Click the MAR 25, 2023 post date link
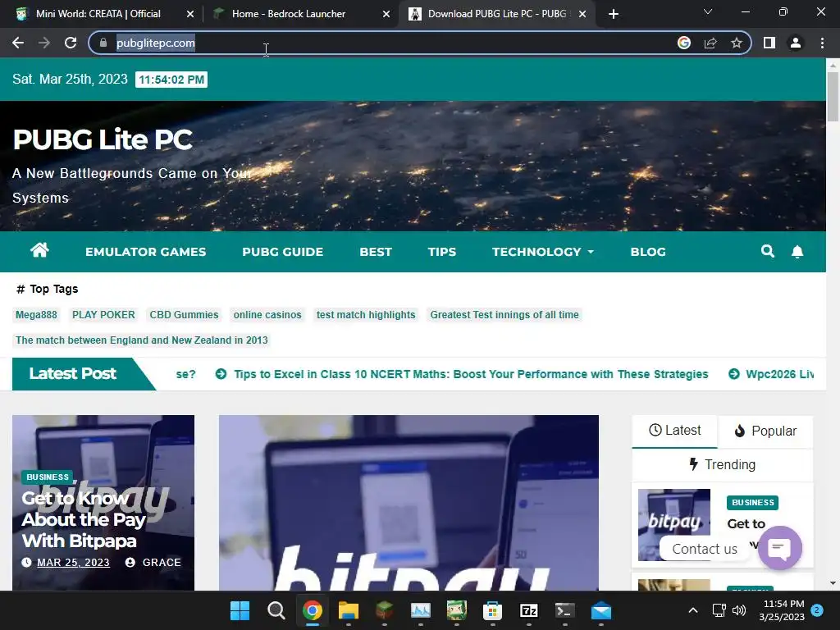Screen dimensions: 840x630 point(73,563)
